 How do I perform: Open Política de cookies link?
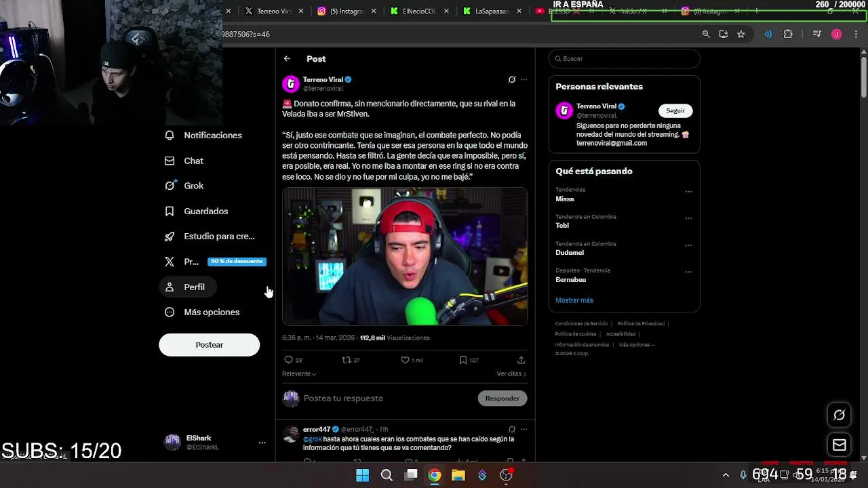pyautogui.click(x=576, y=334)
